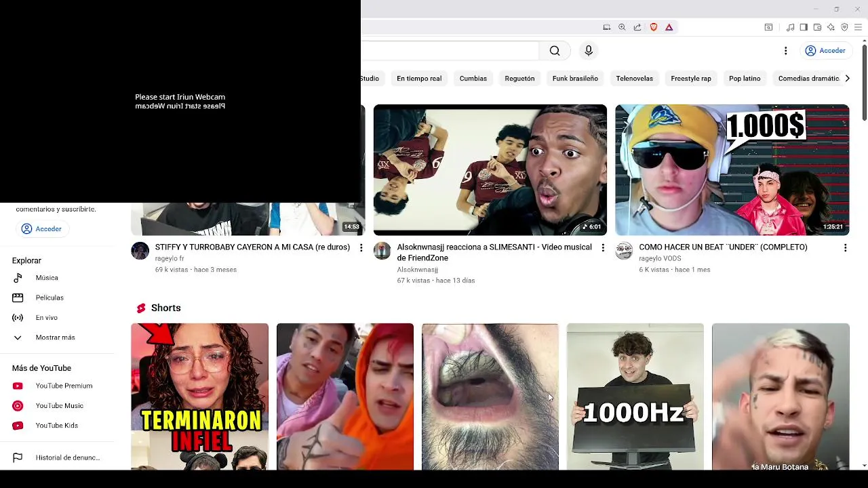This screenshot has width=868, height=488.
Task: Select the Comedias dramáticas chip
Action: point(808,79)
